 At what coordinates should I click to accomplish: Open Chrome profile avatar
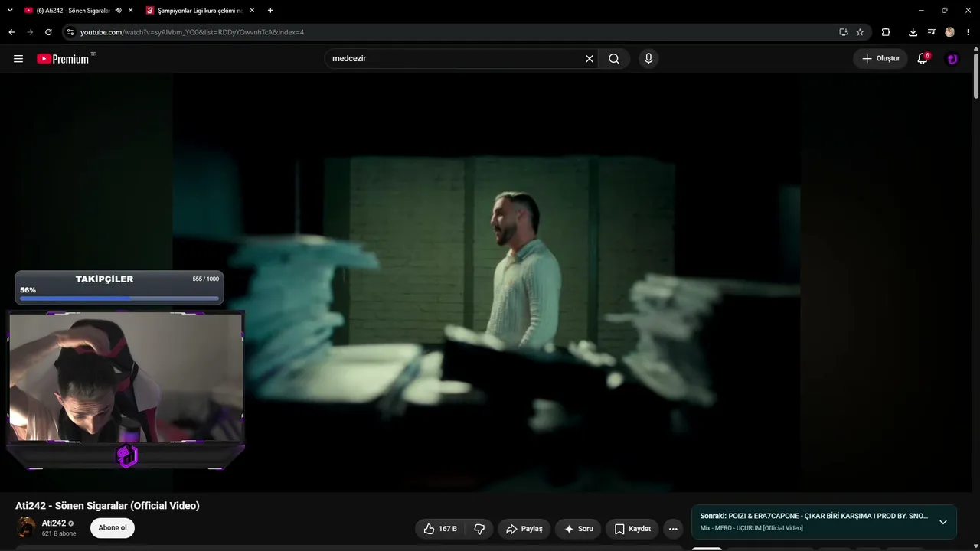click(950, 32)
